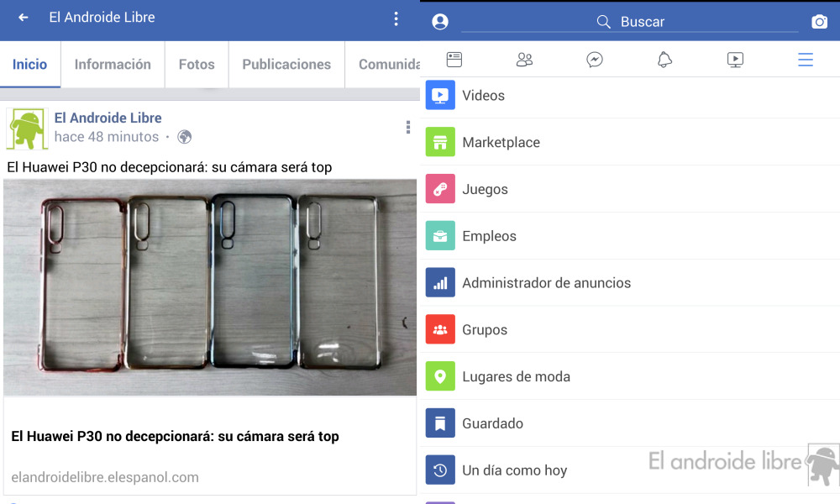Open the bold Huawei P30 article headline
The height and width of the screenshot is (504, 840).
[x=176, y=437]
